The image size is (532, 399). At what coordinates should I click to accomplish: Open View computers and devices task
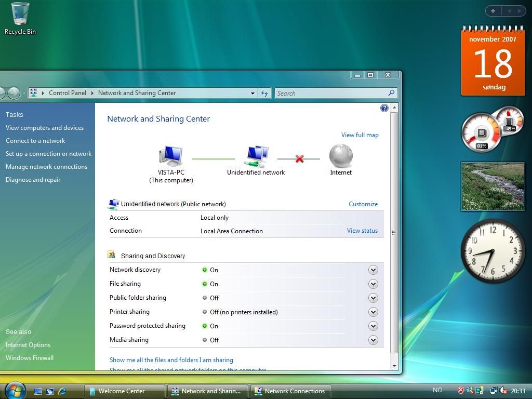[x=45, y=128]
